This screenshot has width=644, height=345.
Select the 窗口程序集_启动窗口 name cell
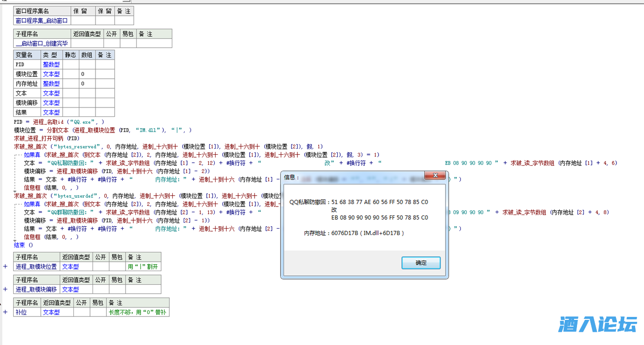coord(42,21)
